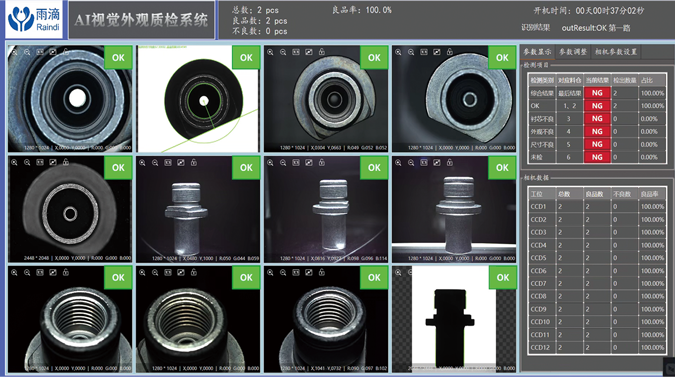Zoom out on the fourth top-row camera view
Image resolution: width=675 pixels, height=377 pixels.
pyautogui.click(x=411, y=52)
